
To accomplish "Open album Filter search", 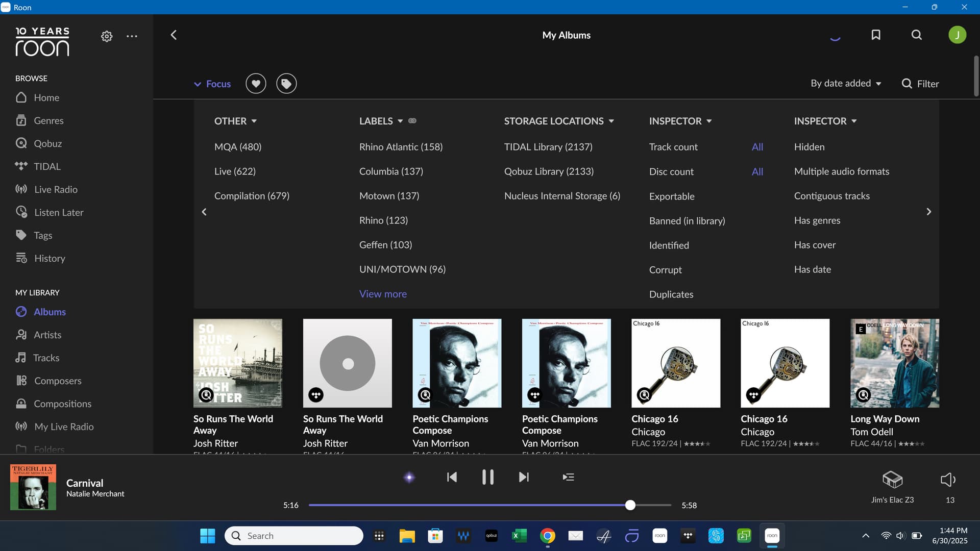I will (920, 84).
